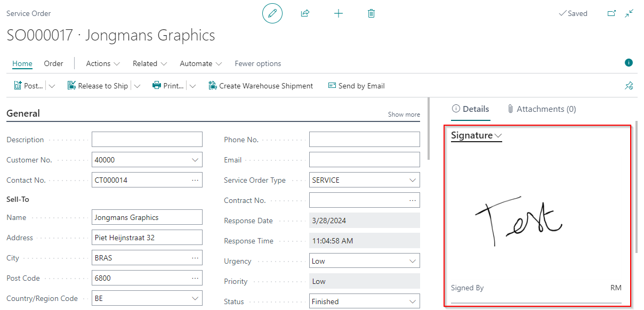Click the pin action bar icon
This screenshot has height=310, width=644.
coord(629,86)
